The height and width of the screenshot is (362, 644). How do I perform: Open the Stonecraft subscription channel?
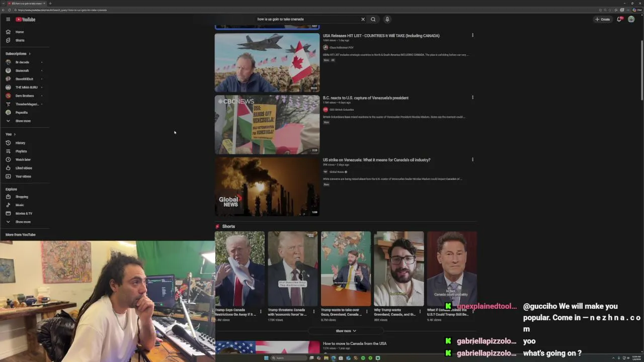pos(24,70)
